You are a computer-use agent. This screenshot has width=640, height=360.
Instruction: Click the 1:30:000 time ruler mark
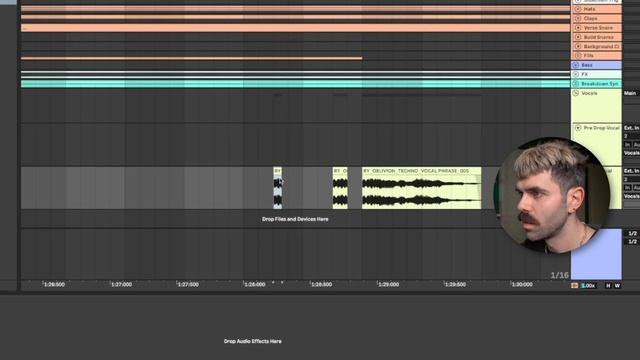[x=522, y=284]
